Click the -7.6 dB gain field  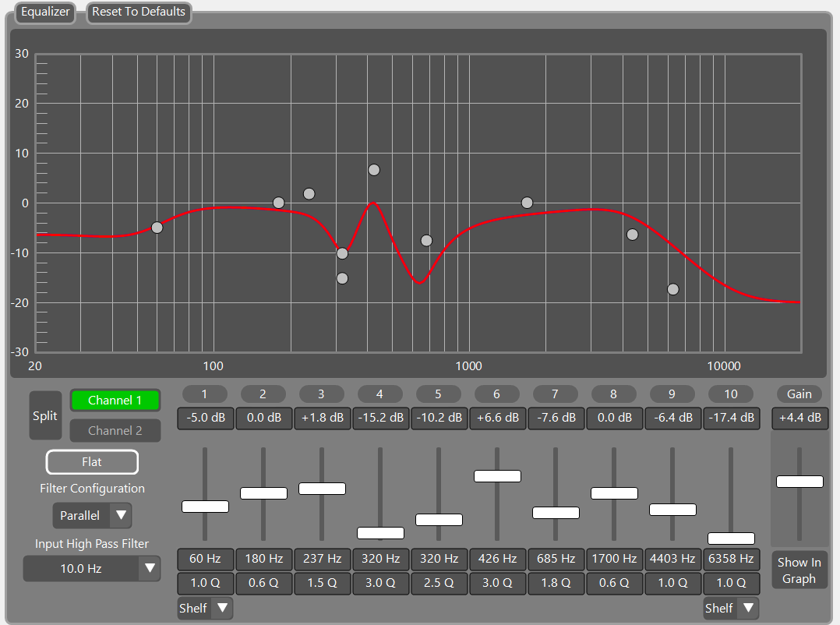[x=556, y=418]
